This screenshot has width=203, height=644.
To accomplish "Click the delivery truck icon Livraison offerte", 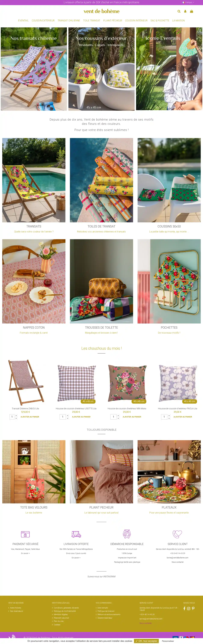I will 76,534.
